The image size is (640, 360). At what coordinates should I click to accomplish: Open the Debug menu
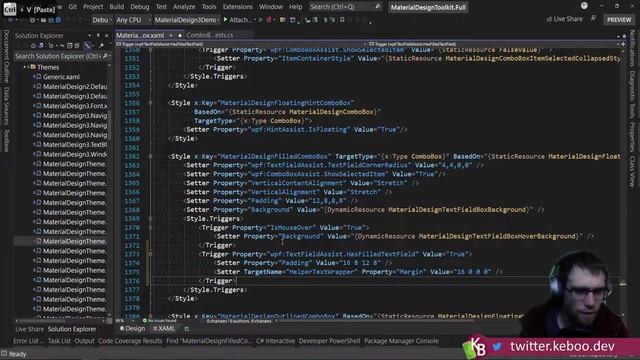pyautogui.click(x=140, y=7)
